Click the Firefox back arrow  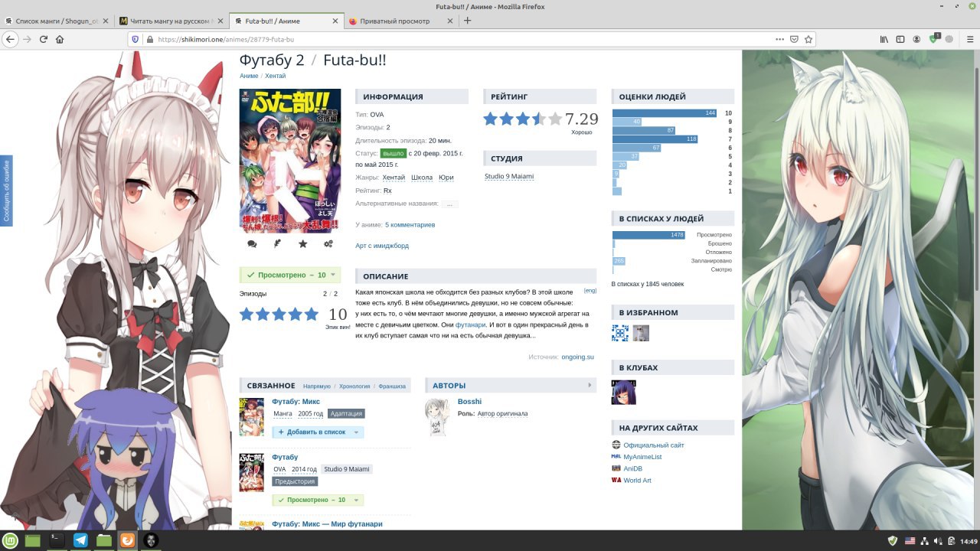(11, 39)
